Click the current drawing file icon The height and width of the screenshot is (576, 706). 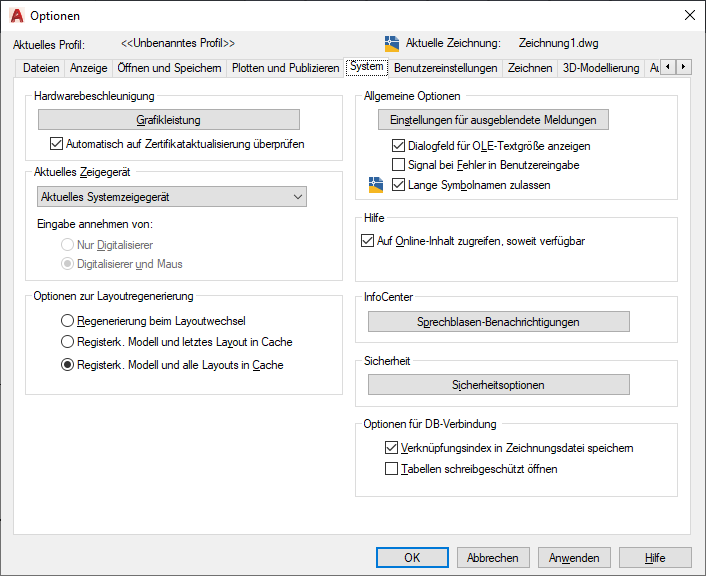pos(392,44)
